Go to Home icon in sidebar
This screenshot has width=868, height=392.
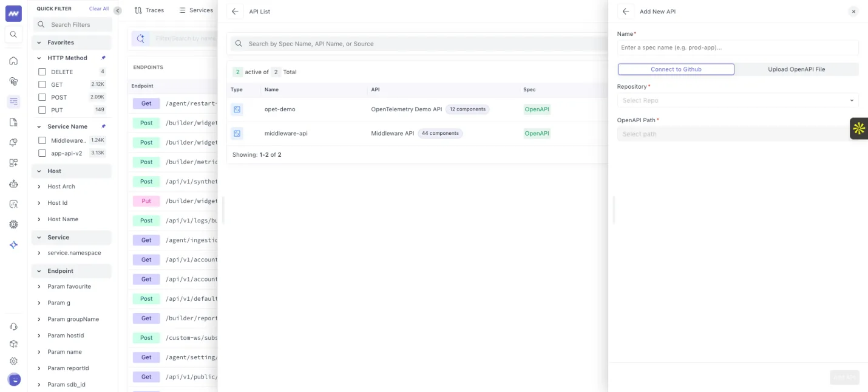click(13, 61)
